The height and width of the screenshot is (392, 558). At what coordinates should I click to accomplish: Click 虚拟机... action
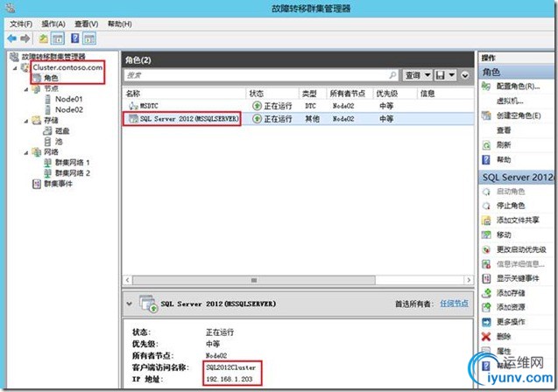point(510,101)
